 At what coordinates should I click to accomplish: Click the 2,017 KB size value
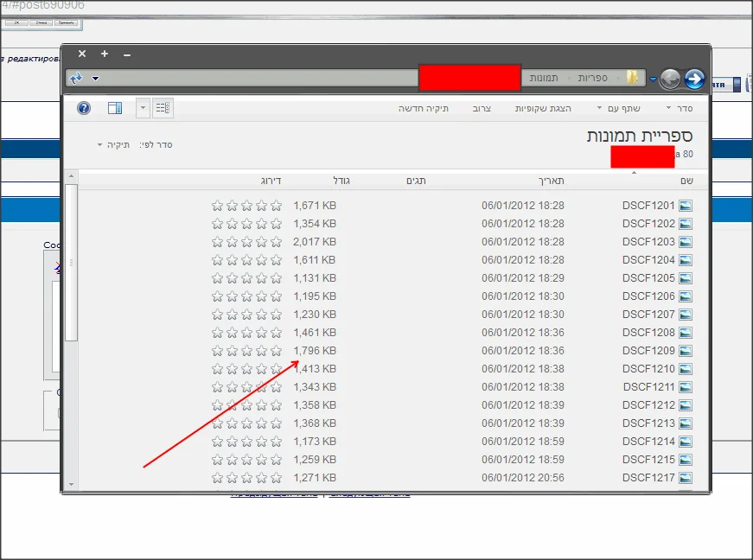point(315,242)
